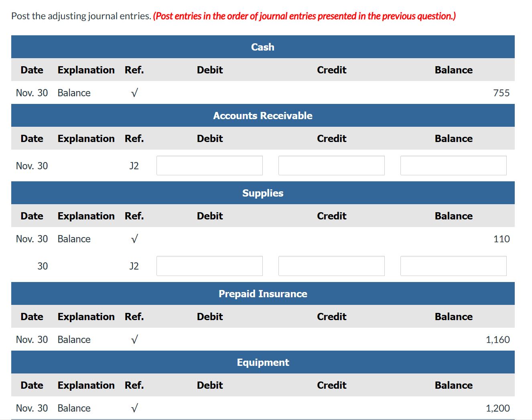Image resolution: width=532 pixels, height=420 pixels.
Task: Click the Supplies Credit input field
Action: 331,266
